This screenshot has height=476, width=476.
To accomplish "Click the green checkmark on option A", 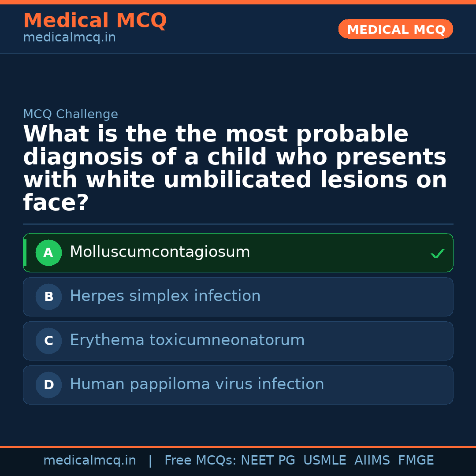I will [x=437, y=253].
